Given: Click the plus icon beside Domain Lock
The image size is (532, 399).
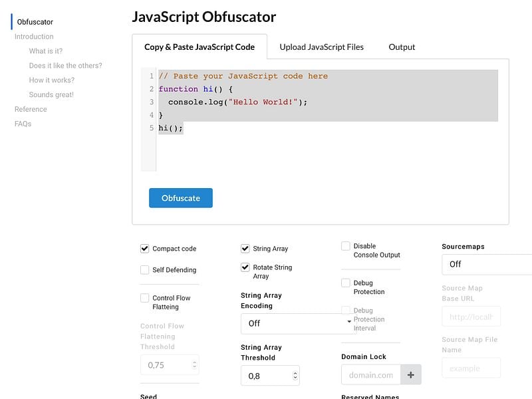Looking at the screenshot, I should pos(410,375).
